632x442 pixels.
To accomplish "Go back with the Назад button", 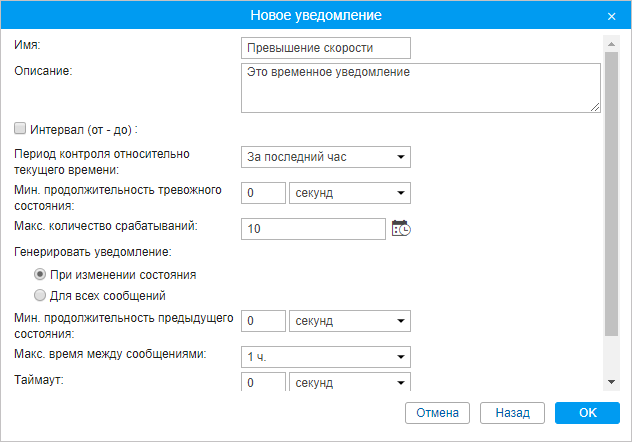I will 512,412.
